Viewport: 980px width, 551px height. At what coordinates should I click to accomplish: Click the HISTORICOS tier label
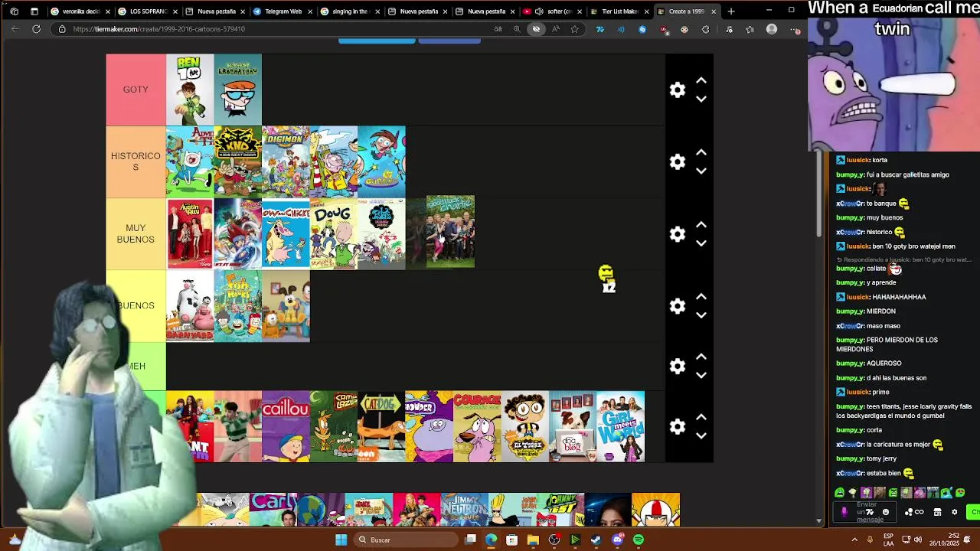coord(136,161)
